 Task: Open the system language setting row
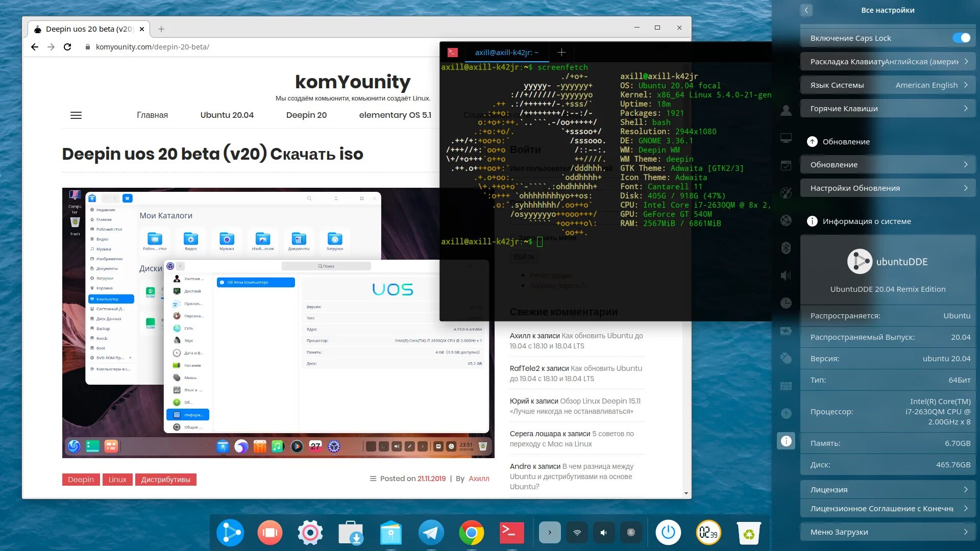(x=888, y=85)
